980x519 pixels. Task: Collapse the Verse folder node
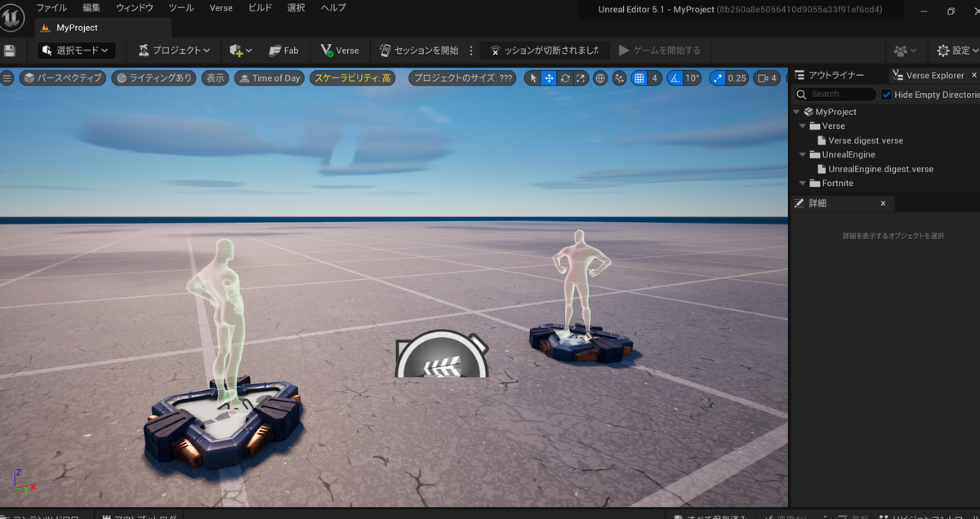coord(803,126)
